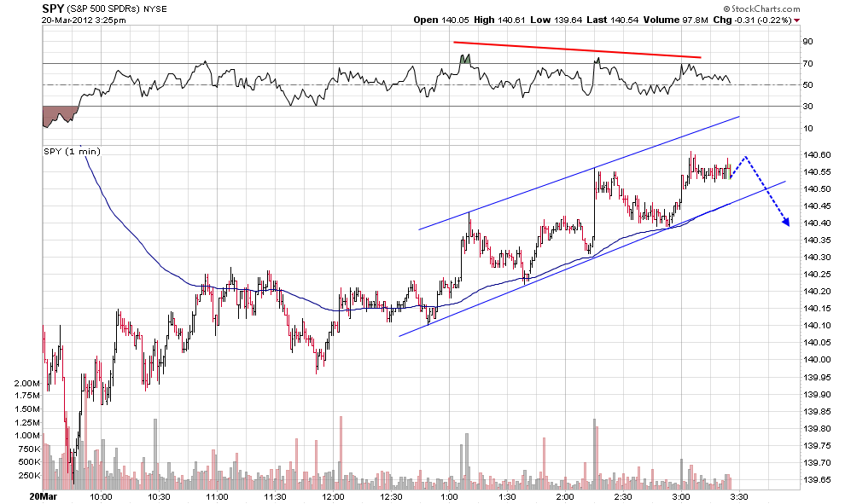Click the 140.30 price axis label

coord(817,258)
